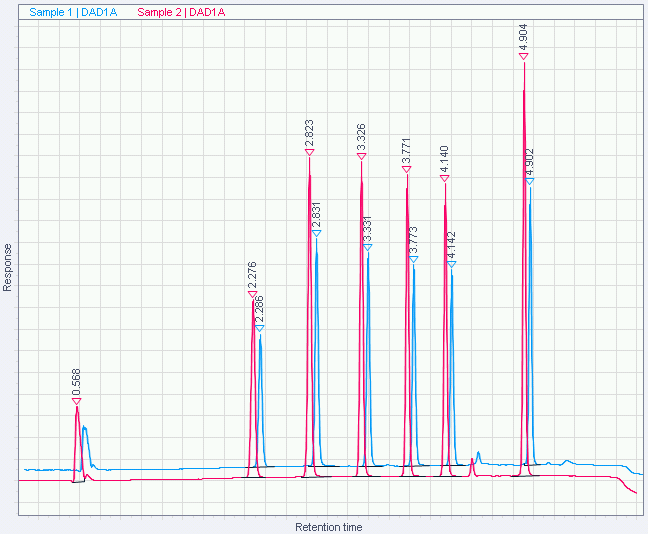Click the red peak marker at 2.276
Viewport: 648px width, 534px height.
coord(253,294)
